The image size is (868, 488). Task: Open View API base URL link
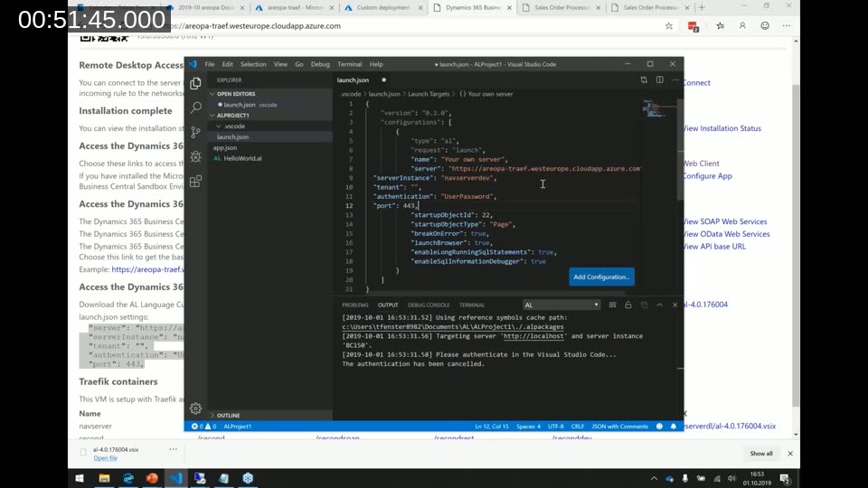point(714,247)
